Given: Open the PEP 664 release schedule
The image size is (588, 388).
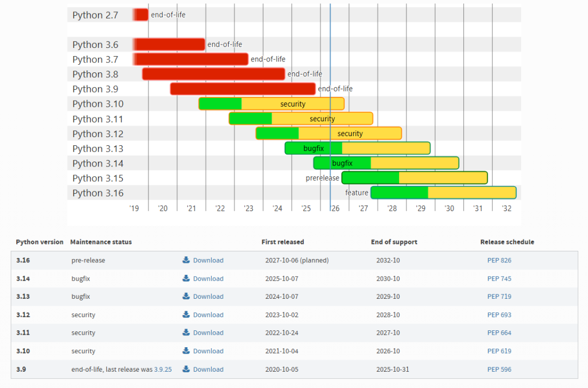Looking at the screenshot, I should (x=499, y=333).
